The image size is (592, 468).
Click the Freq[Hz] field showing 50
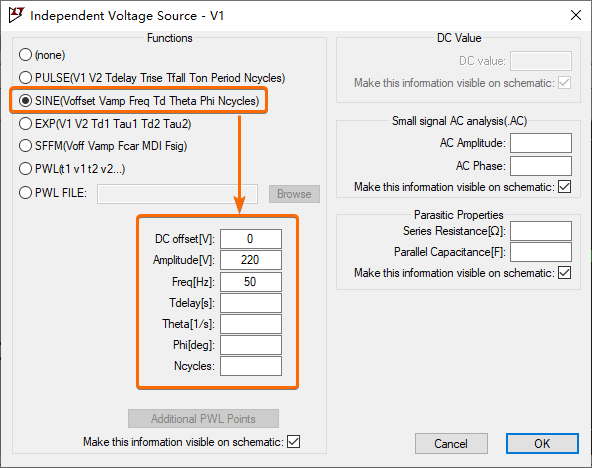click(251, 282)
